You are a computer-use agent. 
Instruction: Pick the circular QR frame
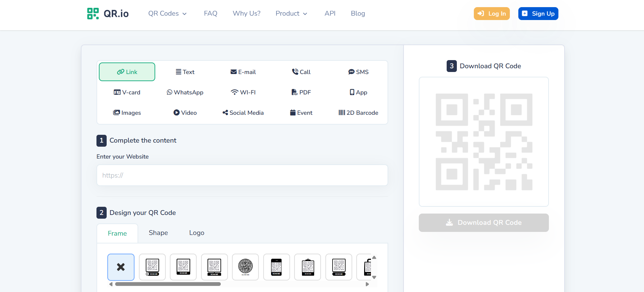coord(245,267)
